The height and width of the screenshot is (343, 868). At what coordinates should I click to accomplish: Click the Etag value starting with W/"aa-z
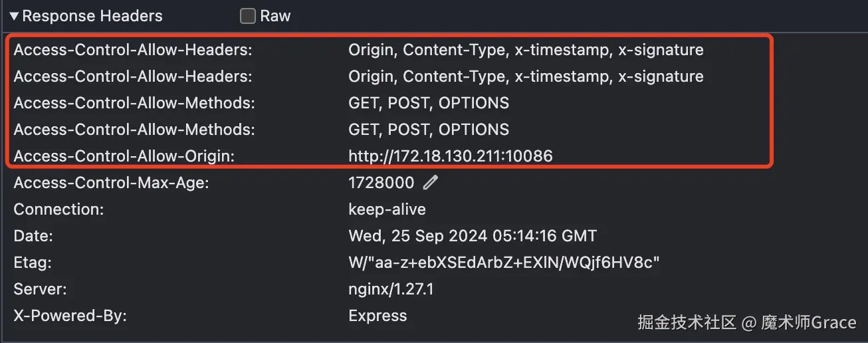[504, 263]
